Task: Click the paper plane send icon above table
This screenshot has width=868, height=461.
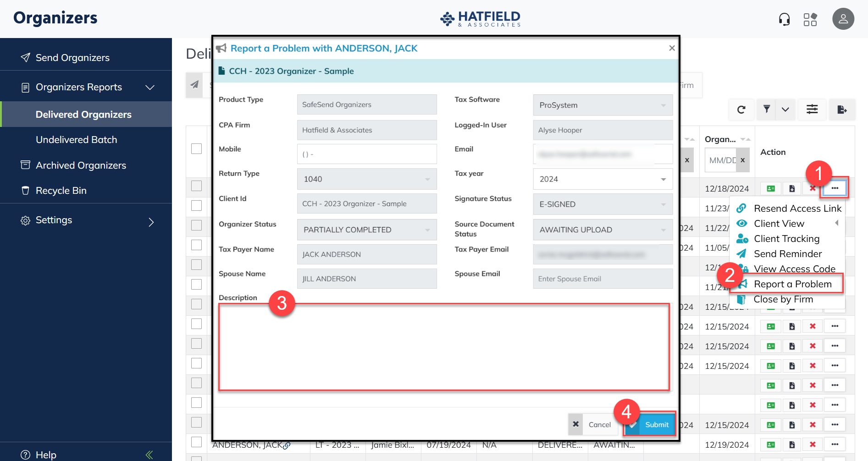Action: 195,85
